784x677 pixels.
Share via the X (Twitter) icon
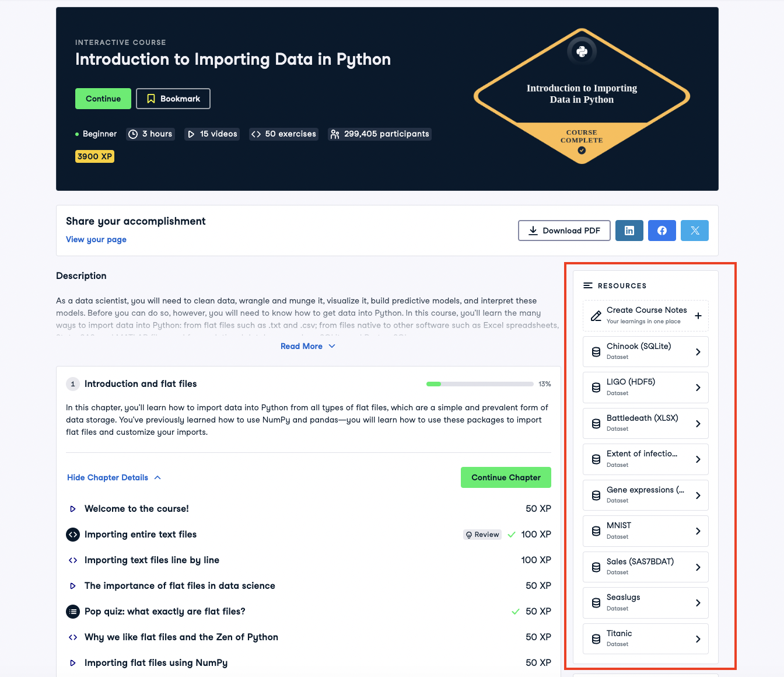pyautogui.click(x=694, y=231)
